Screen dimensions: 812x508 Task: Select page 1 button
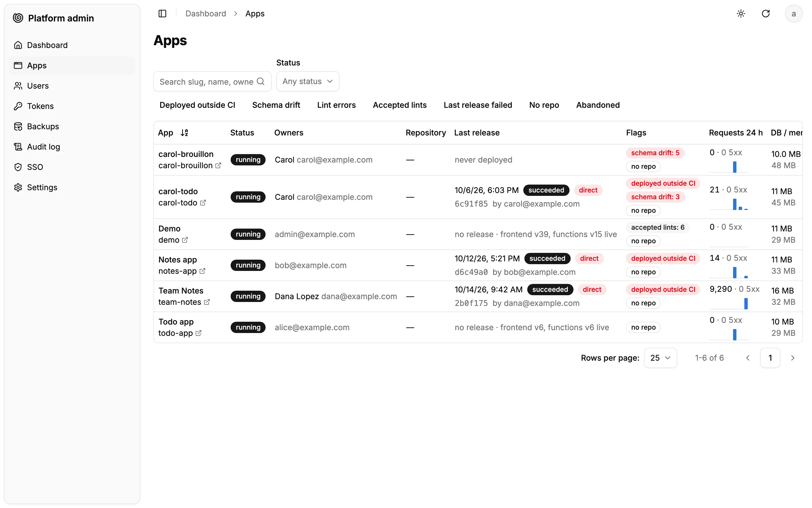[770, 358]
